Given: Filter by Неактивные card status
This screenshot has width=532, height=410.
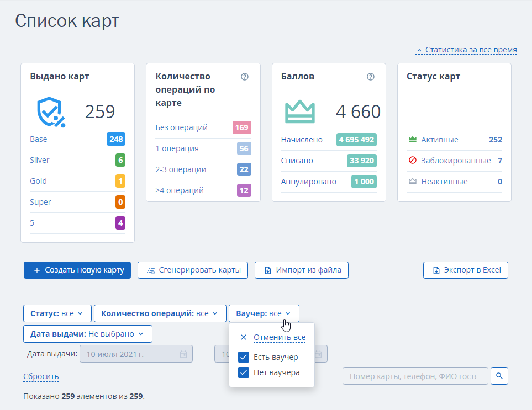Looking at the screenshot, I should [x=445, y=182].
